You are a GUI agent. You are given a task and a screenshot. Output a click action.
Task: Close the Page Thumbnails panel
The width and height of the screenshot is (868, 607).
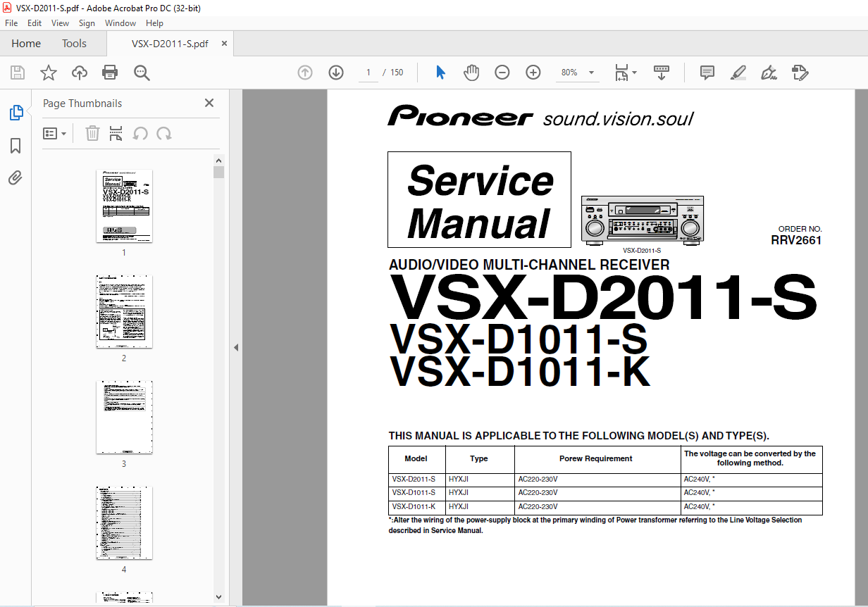pyautogui.click(x=209, y=103)
